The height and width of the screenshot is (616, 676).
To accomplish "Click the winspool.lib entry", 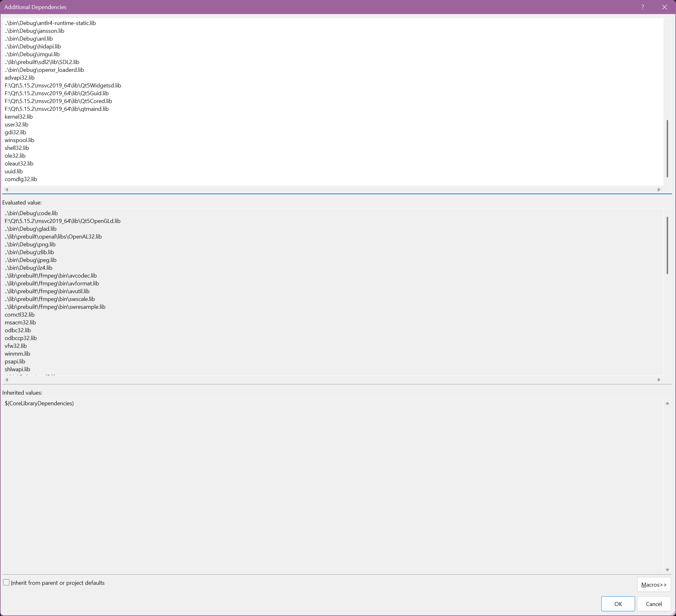I will [x=19, y=140].
